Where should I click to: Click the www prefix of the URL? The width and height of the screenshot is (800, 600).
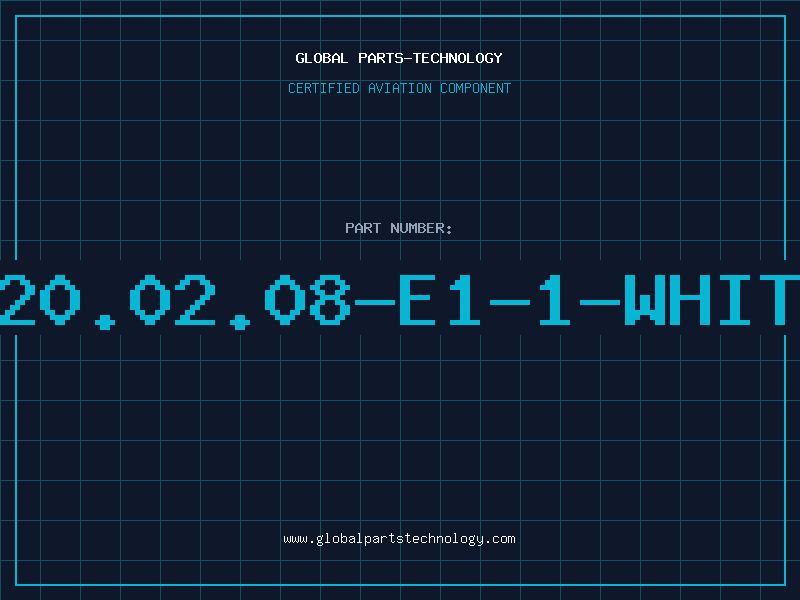tap(295, 539)
